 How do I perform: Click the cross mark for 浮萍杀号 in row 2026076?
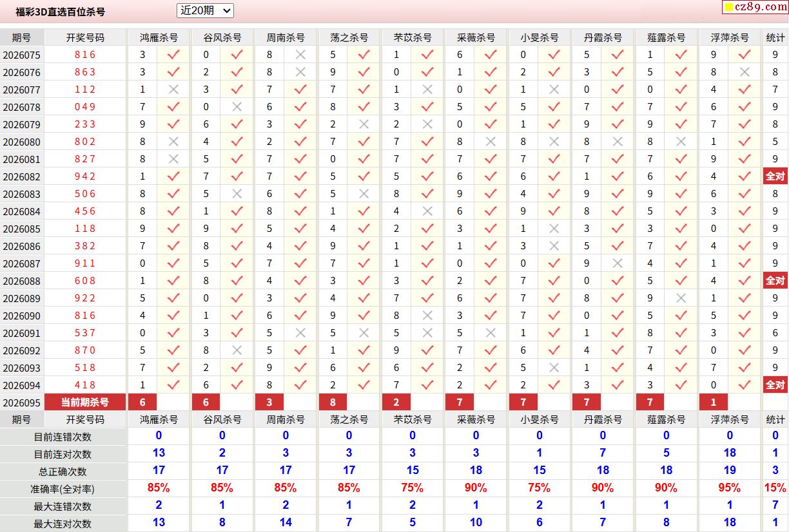[x=745, y=72]
